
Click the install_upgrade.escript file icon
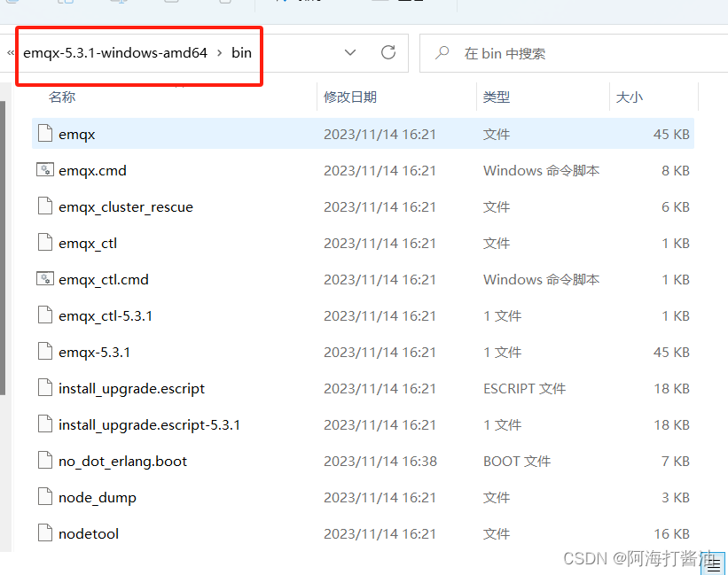point(45,388)
